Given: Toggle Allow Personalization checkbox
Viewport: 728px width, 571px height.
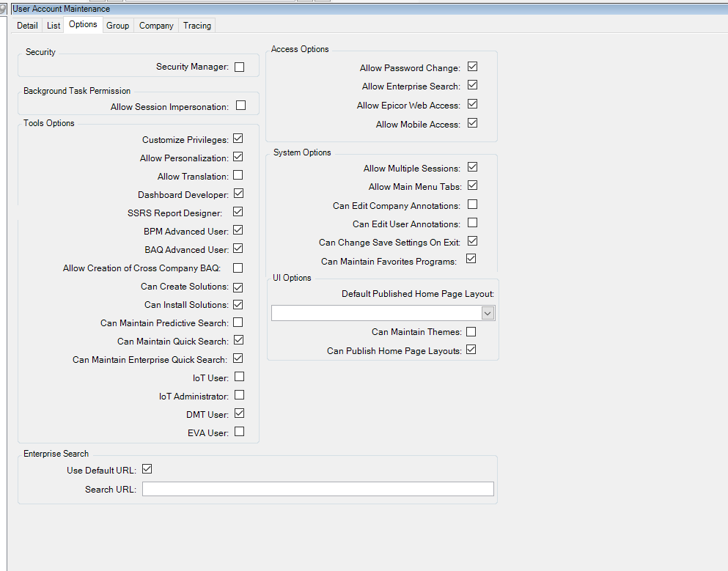Looking at the screenshot, I should [238, 157].
